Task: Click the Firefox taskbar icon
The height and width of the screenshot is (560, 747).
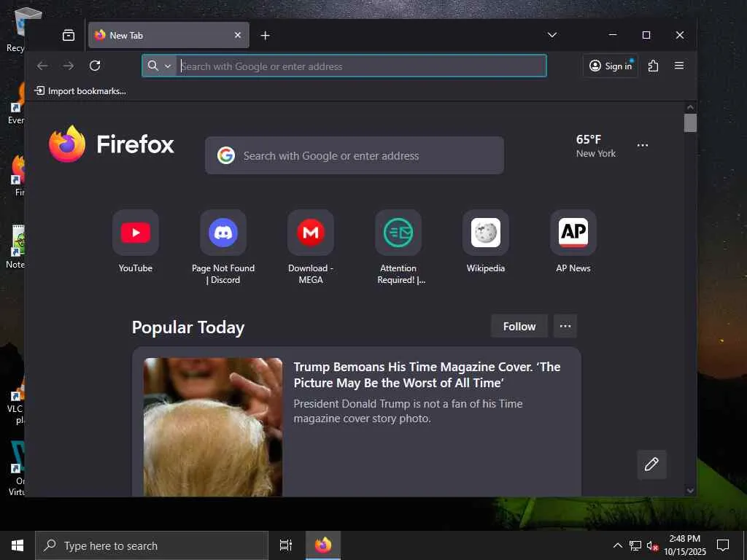Action: tap(323, 545)
